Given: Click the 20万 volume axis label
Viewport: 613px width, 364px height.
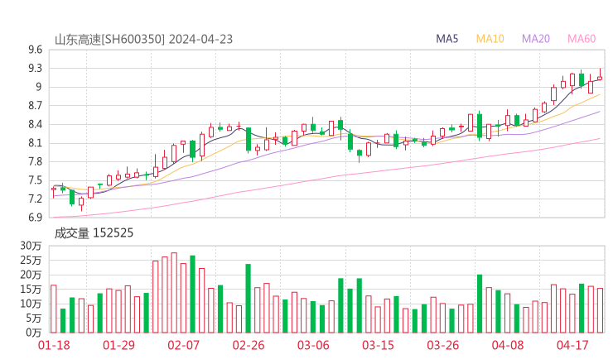Looking at the screenshot, I should click(31, 275).
